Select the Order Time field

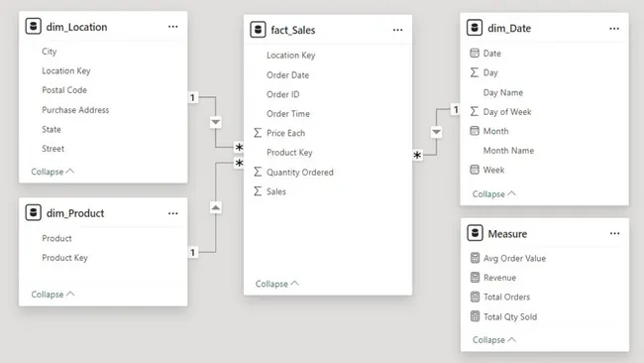288,113
